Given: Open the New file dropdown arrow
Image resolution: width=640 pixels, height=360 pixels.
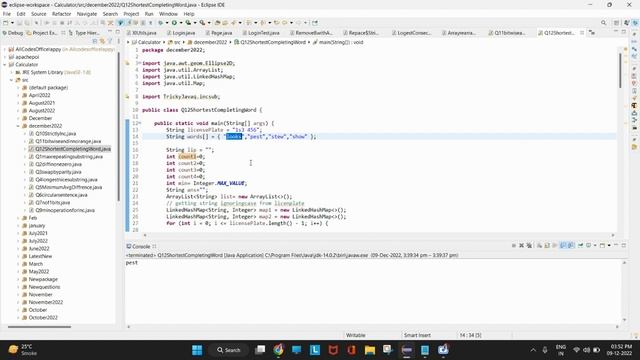Looking at the screenshot, I should click(x=12, y=22).
